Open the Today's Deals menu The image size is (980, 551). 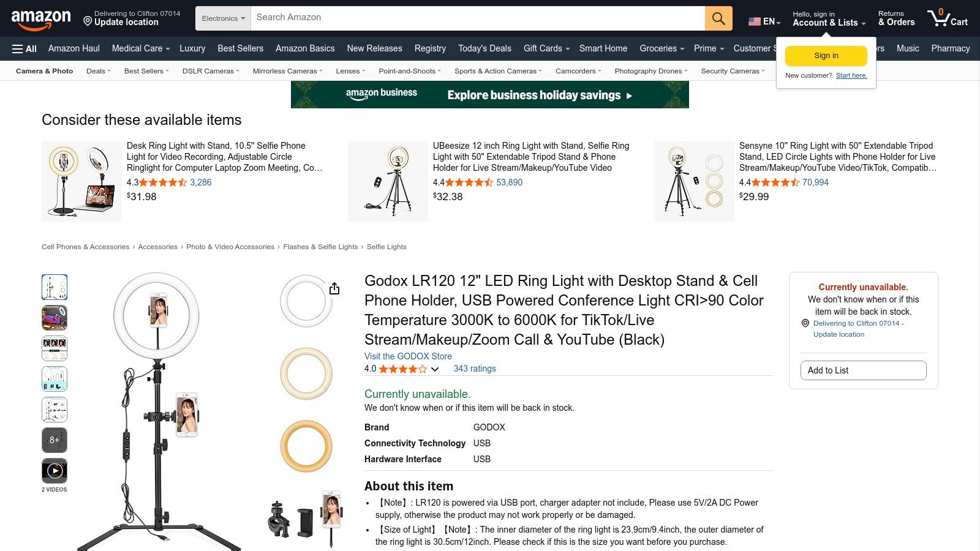[484, 48]
